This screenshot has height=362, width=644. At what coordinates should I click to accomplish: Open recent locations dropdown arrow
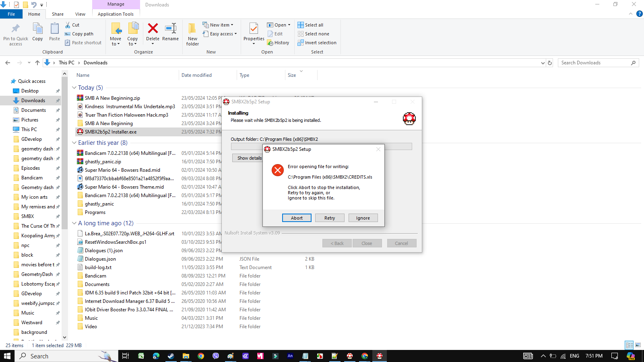coord(29,63)
